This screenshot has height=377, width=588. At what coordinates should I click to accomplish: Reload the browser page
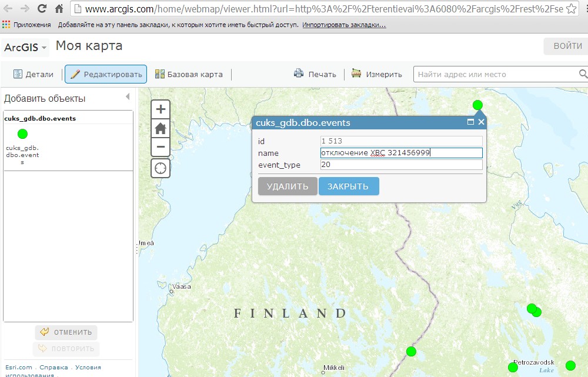pos(42,9)
